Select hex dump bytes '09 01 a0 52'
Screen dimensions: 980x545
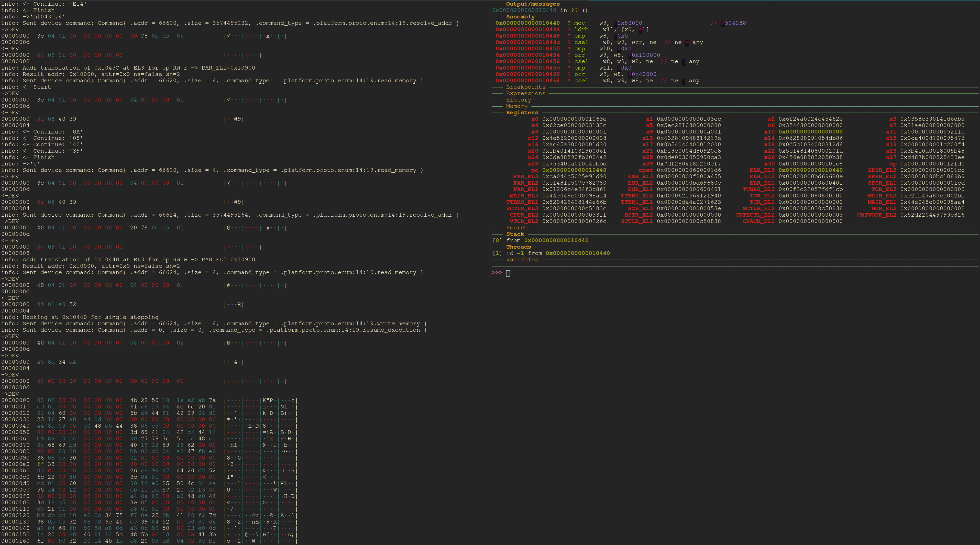(56, 305)
